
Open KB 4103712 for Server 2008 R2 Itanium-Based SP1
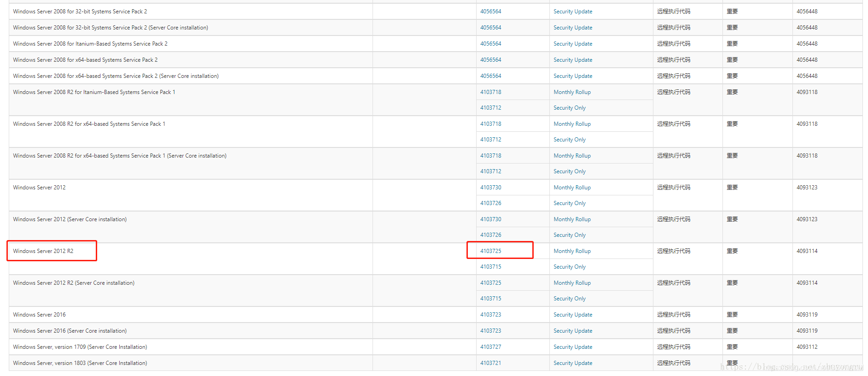(x=490, y=108)
